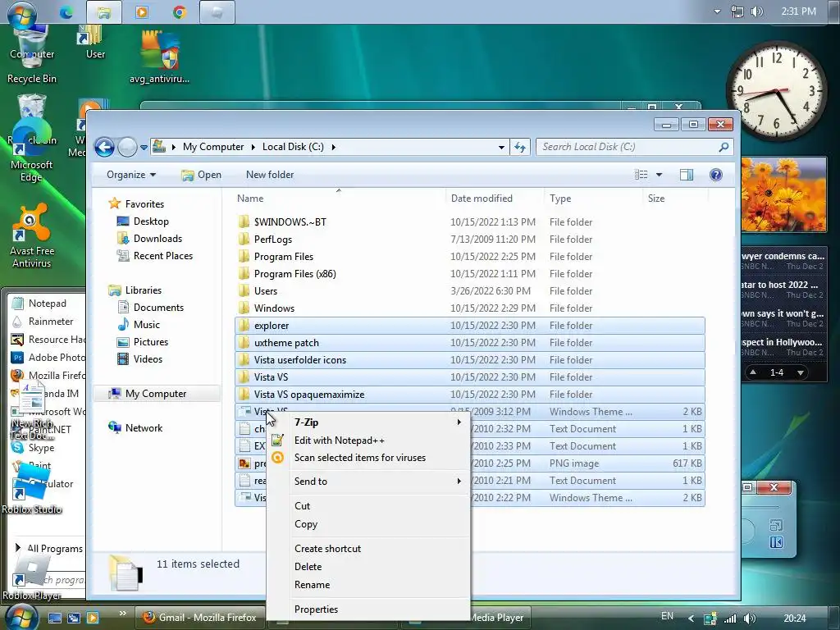The height and width of the screenshot is (630, 840).
Task: Select Favorites in navigation pane
Action: [x=137, y=204]
